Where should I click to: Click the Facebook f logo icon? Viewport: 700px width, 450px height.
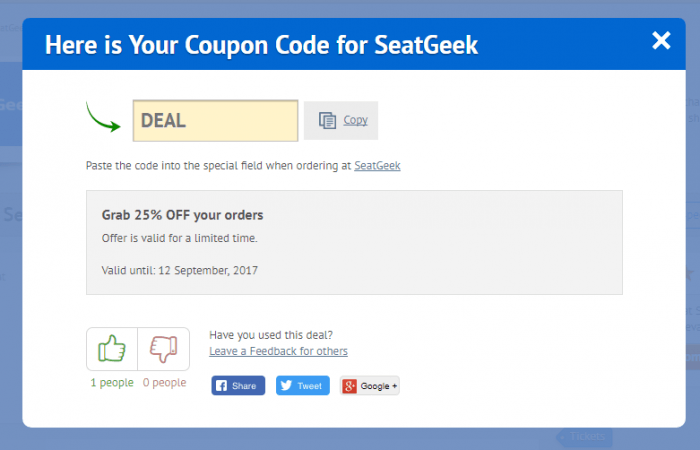tap(221, 386)
